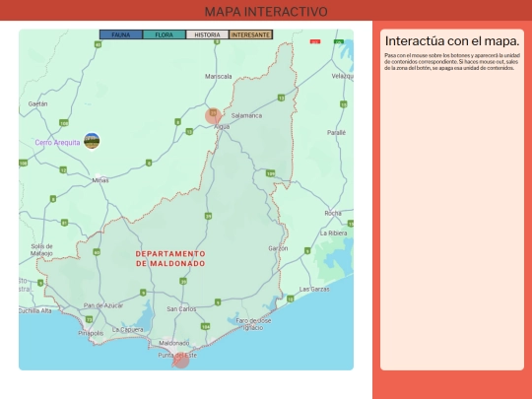Click the Rocha city label

tap(333, 213)
